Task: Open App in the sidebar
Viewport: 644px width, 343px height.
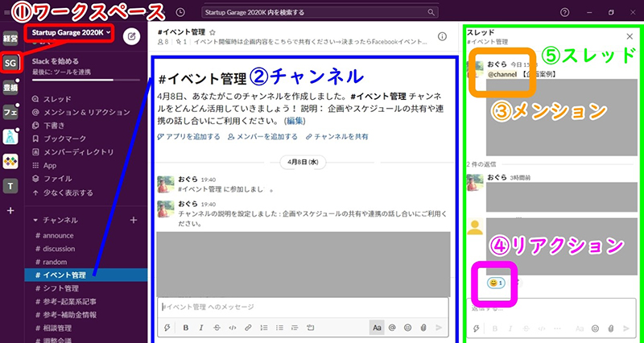Action: (x=44, y=166)
